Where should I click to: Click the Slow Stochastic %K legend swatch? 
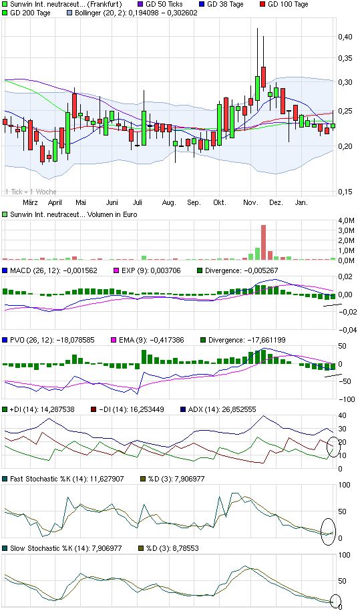[x=5, y=548]
